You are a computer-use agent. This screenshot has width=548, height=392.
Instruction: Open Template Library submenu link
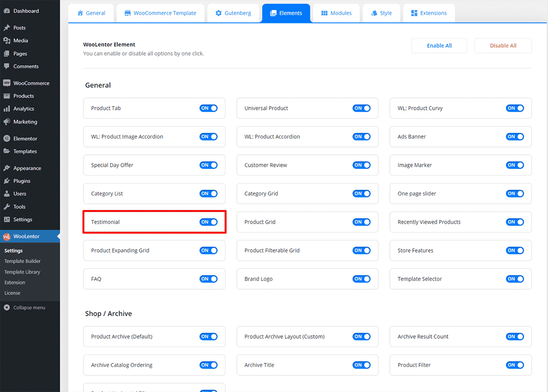coord(22,272)
